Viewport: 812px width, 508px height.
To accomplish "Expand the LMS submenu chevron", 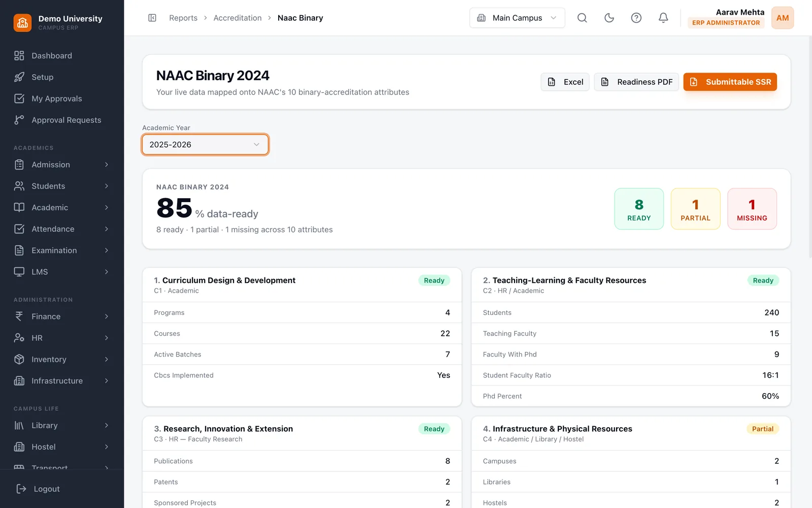I will (x=107, y=272).
